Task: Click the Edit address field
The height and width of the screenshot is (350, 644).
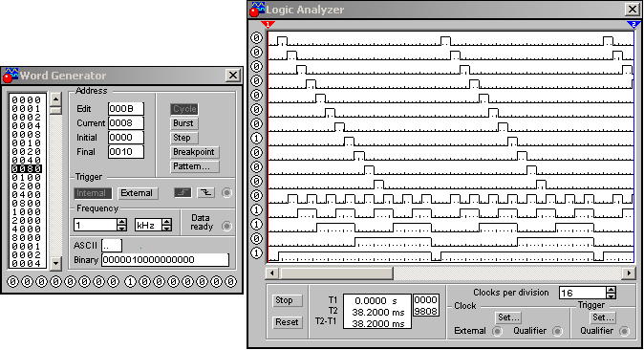Action: tap(126, 109)
